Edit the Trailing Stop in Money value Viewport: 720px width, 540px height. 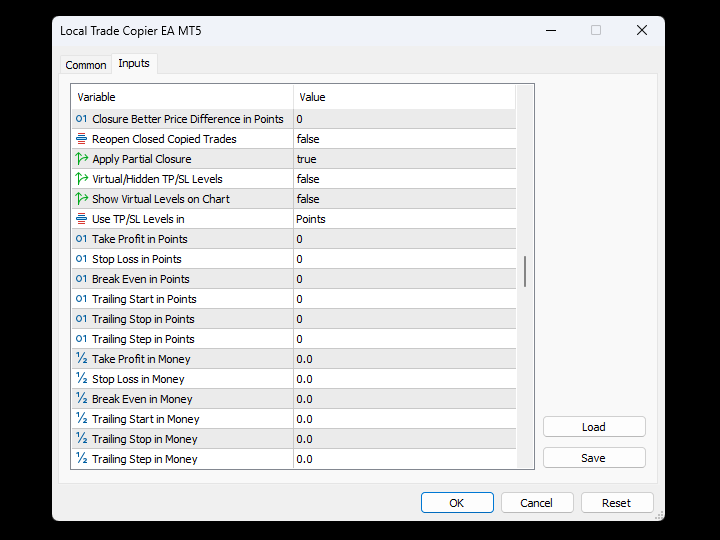405,439
